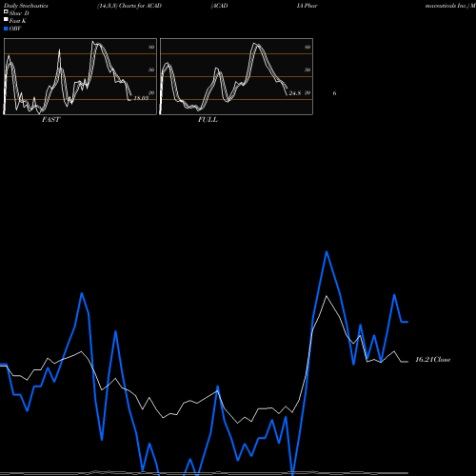Click the (14,3,3) Charts for ACAD text
476x476 pixels.
(129, 6)
